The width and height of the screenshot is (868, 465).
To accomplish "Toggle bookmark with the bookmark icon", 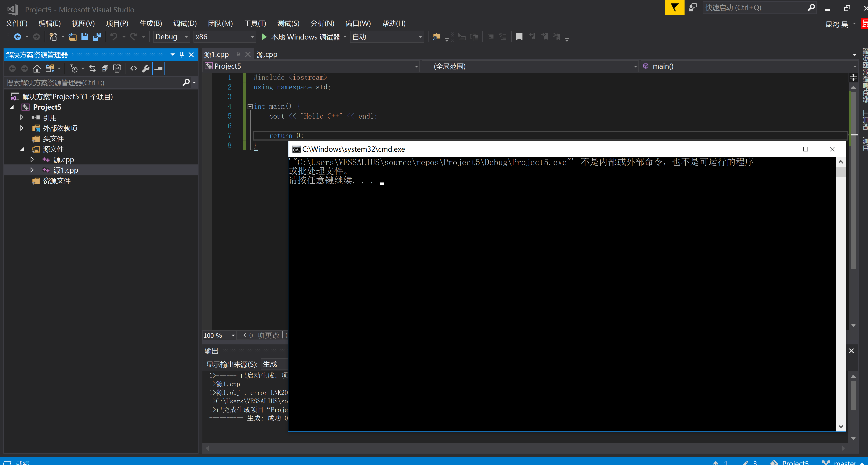I will tap(519, 36).
